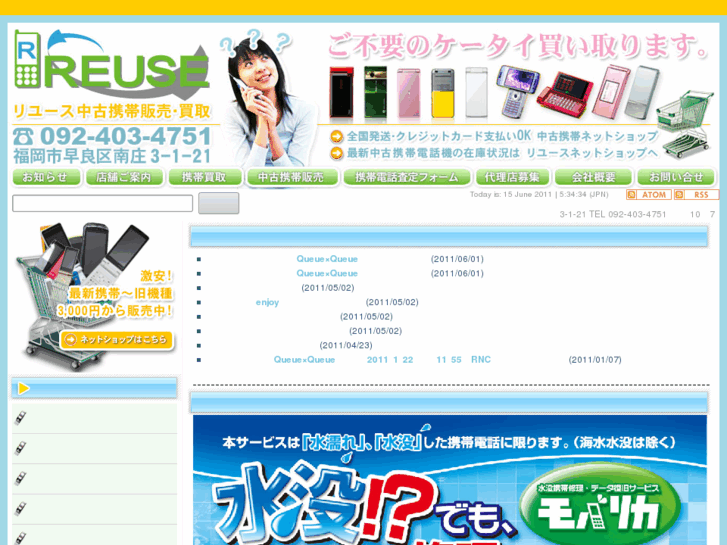Open the 携帯電話査定フォーム menu tab

(407, 177)
